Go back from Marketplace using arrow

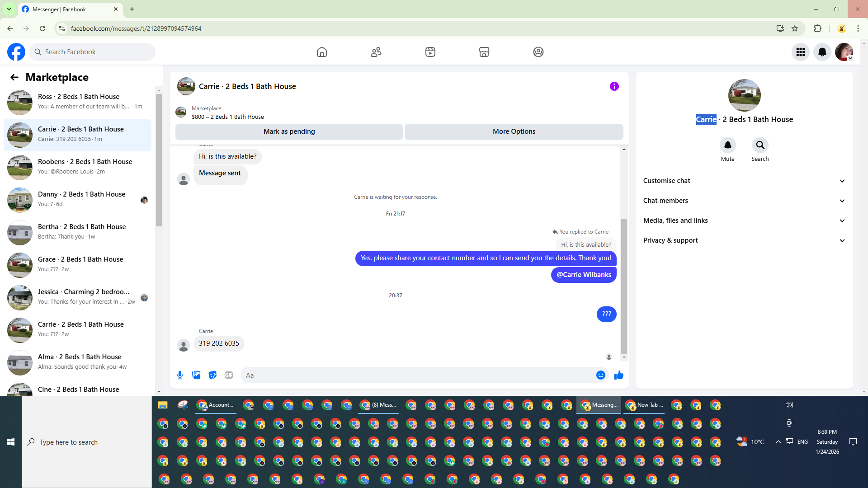tap(14, 77)
